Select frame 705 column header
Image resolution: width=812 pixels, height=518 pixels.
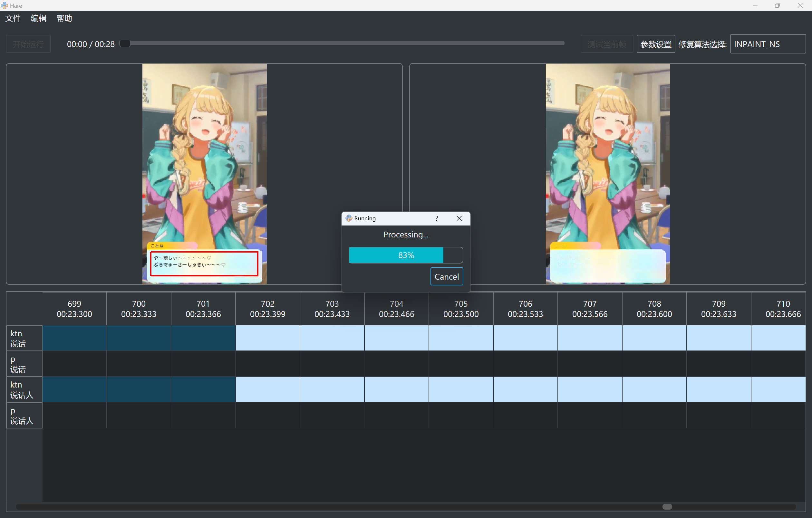point(461,309)
